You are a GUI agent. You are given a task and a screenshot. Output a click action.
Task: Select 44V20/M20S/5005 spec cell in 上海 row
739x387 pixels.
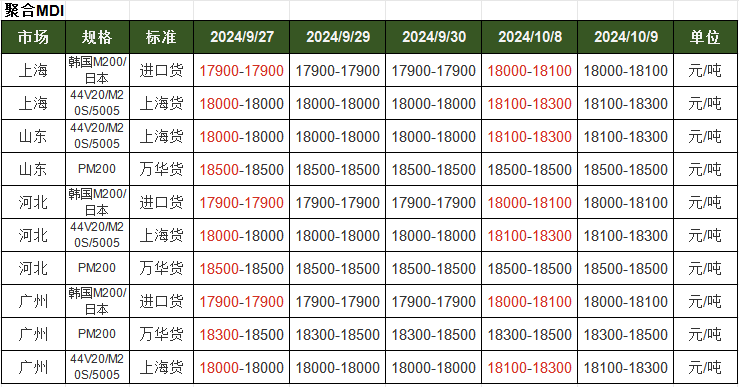(x=97, y=103)
